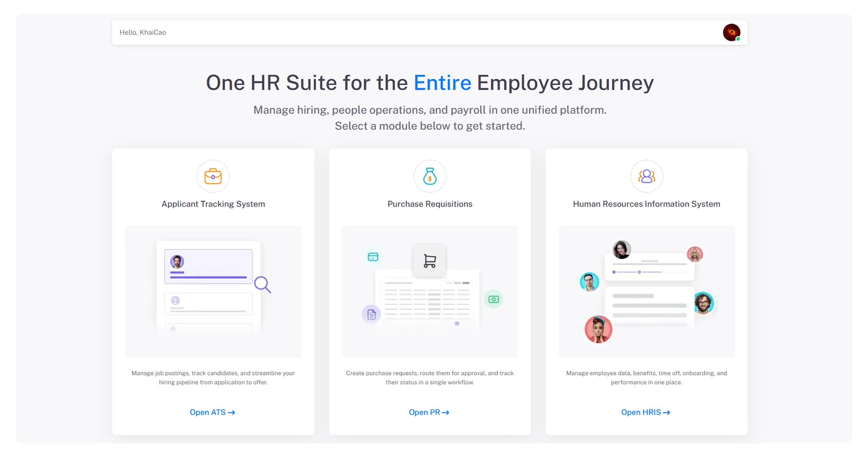Click the 'Manage job postings' description text

pyautogui.click(x=213, y=377)
